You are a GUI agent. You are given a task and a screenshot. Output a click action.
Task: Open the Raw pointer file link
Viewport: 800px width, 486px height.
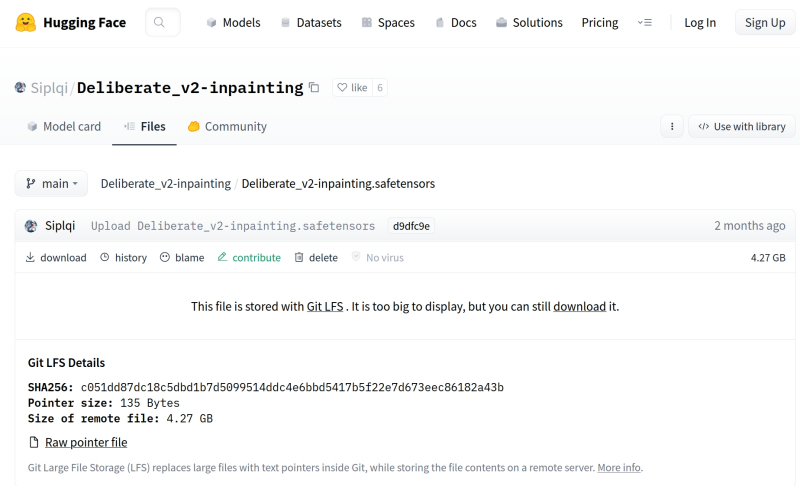(85, 442)
